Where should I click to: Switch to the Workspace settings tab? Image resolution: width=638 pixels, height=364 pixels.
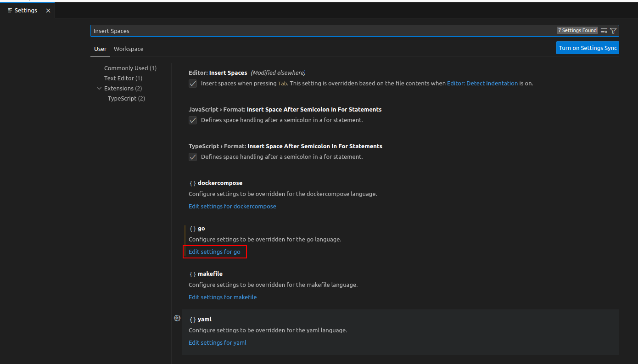click(129, 49)
